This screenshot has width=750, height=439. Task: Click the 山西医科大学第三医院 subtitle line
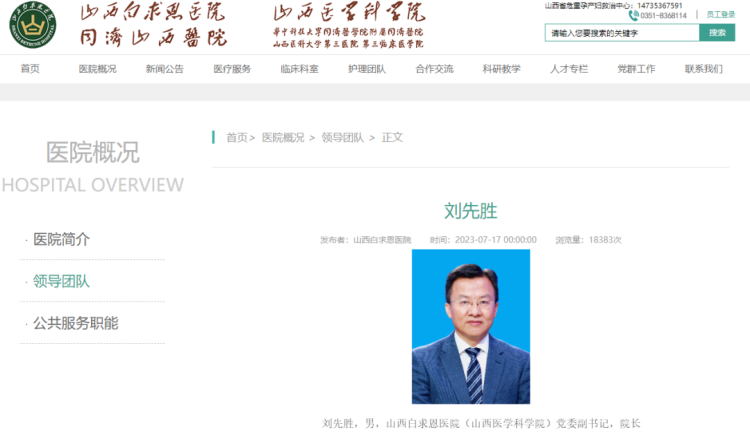click(x=348, y=44)
